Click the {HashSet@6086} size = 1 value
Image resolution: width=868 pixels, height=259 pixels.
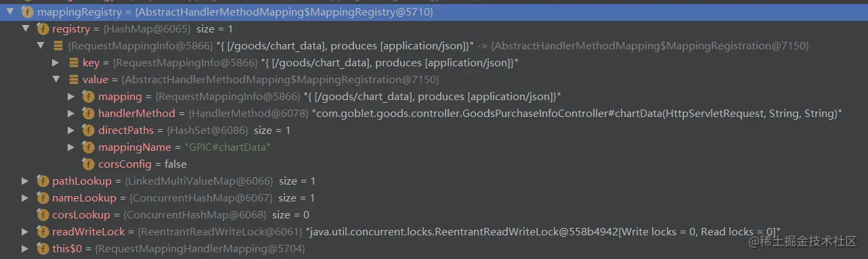229,130
